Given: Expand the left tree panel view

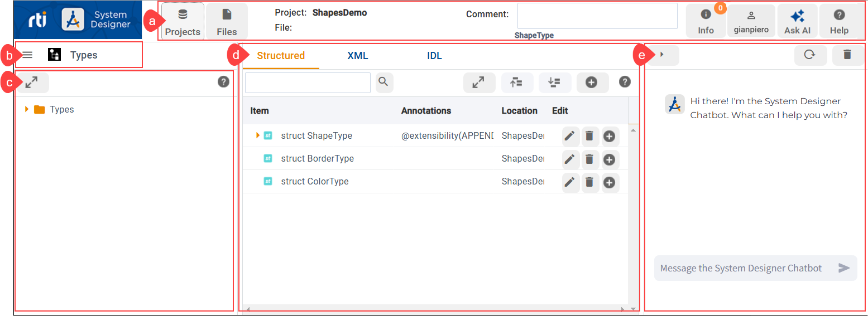Looking at the screenshot, I should point(32,82).
